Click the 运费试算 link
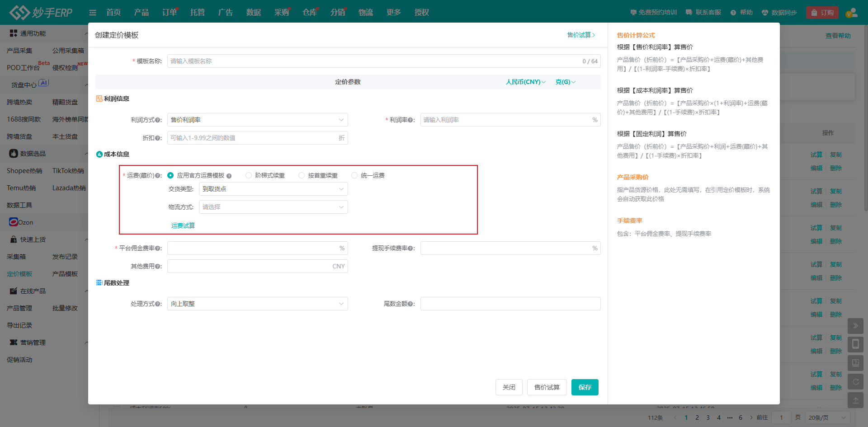The width and height of the screenshot is (868, 427). [183, 225]
